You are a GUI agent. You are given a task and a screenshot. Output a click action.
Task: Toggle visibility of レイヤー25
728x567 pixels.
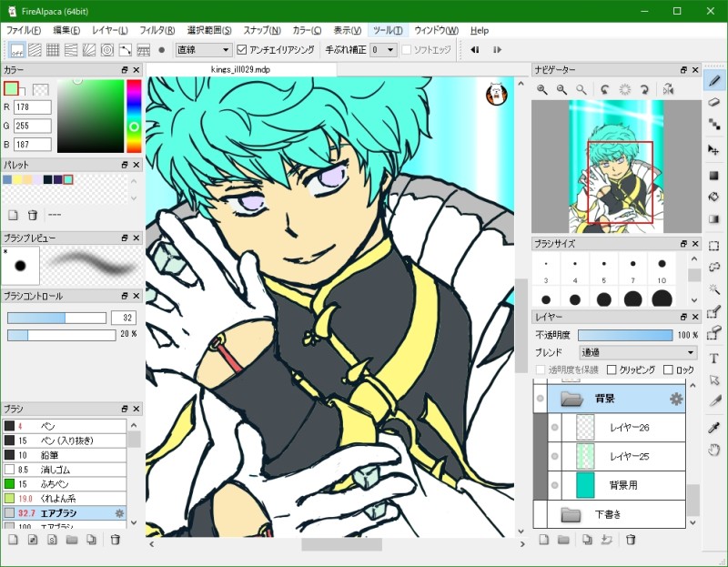555,456
